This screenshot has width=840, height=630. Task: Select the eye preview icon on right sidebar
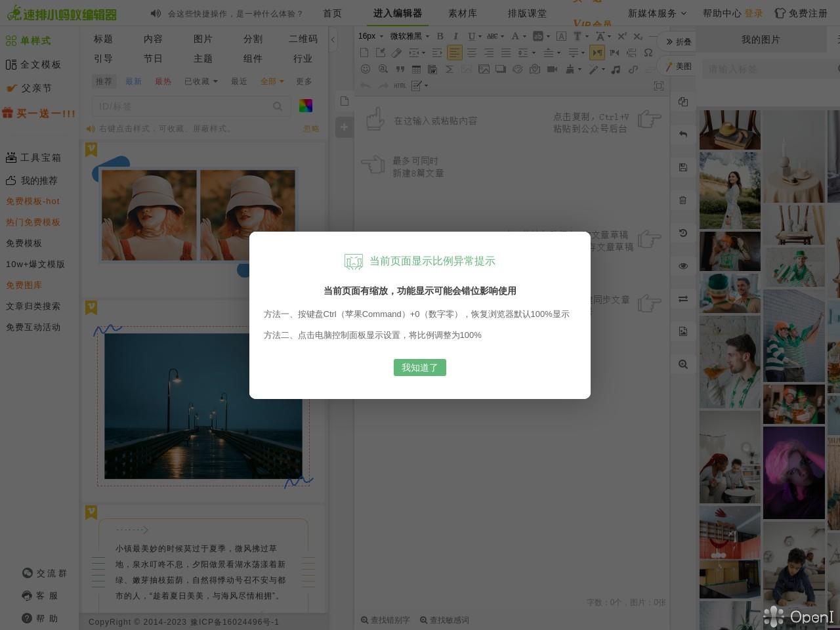(683, 266)
